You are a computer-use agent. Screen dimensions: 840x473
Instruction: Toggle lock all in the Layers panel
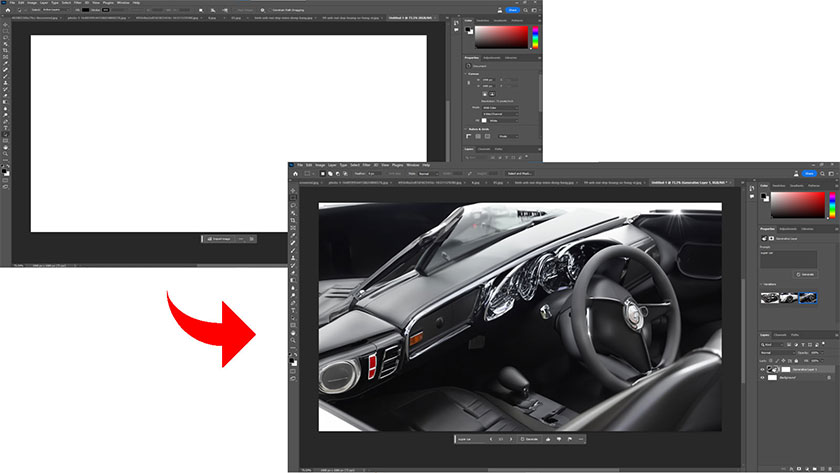pyautogui.click(x=796, y=361)
